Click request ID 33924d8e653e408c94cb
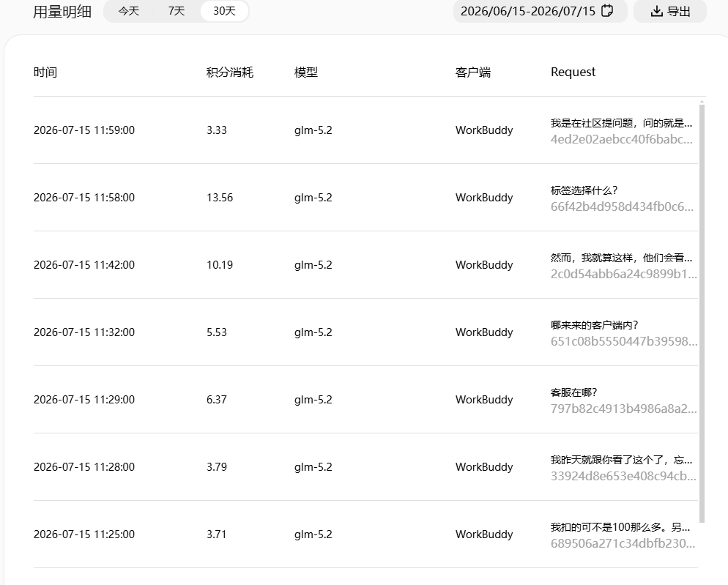 (x=623, y=476)
